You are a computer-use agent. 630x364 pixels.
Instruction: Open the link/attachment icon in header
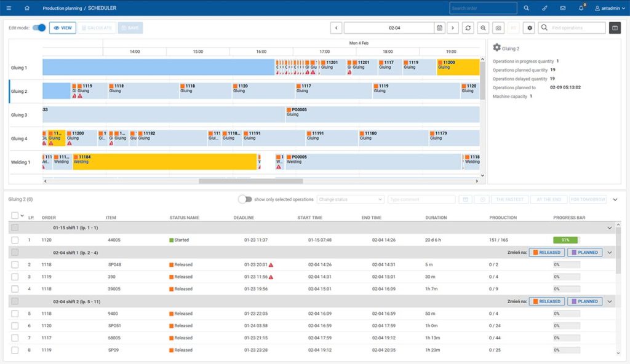(544, 8)
